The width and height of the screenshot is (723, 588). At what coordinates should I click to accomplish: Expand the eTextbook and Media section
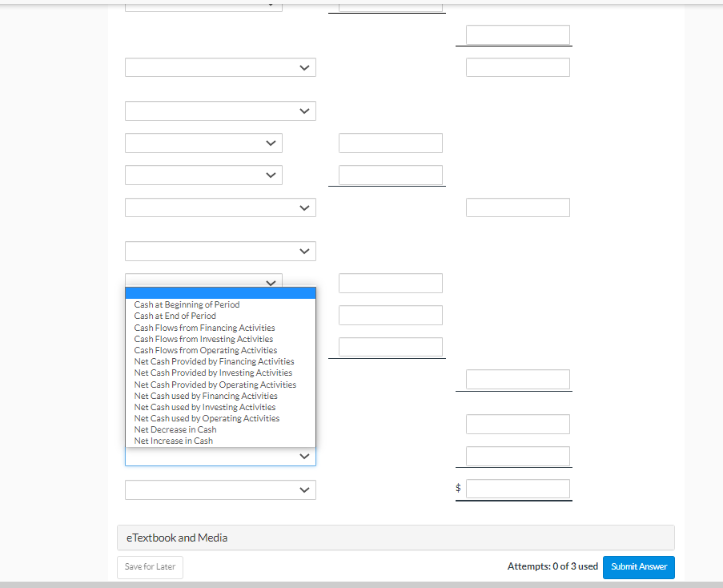click(396, 538)
